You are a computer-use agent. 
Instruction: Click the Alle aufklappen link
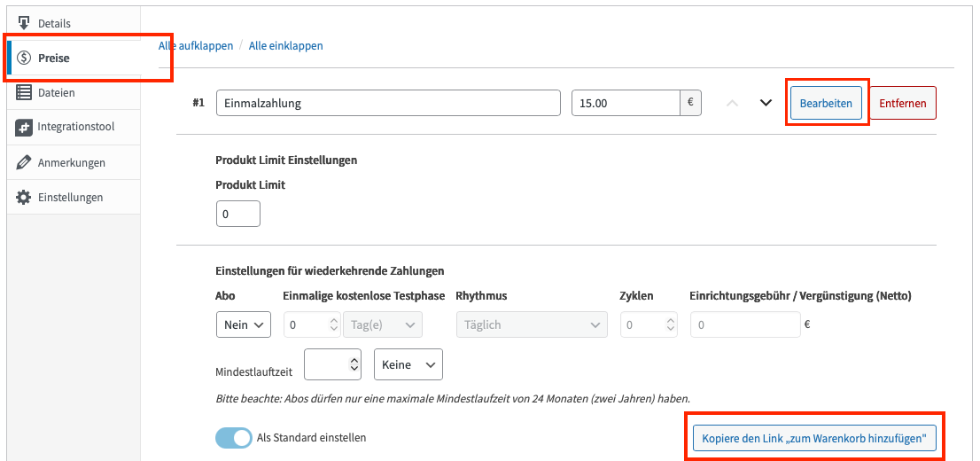pos(196,46)
